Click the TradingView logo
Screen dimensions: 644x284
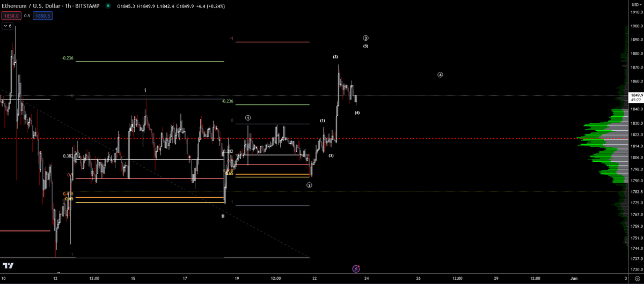[x=8, y=266]
